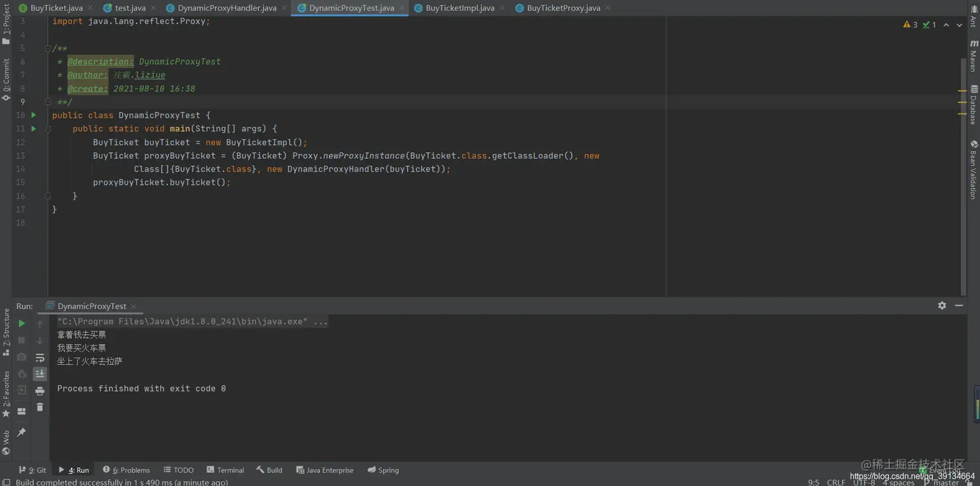Viewport: 980px width, 486px height.
Task: Click the Attach debugger bug icon
Action: click(x=21, y=374)
